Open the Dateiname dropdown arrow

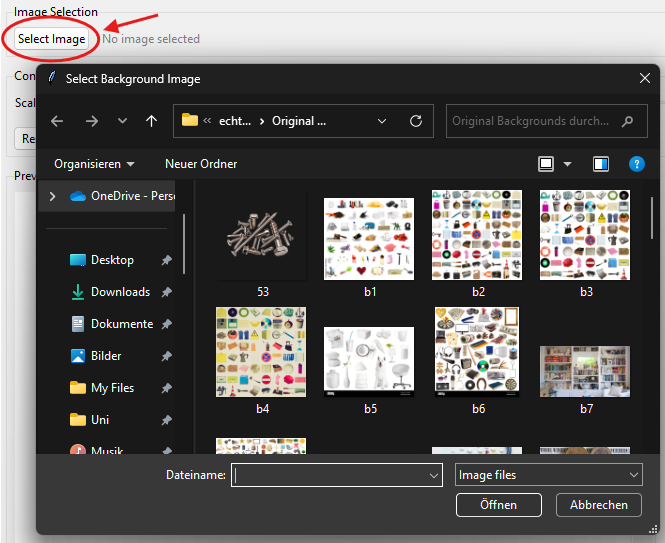point(433,476)
